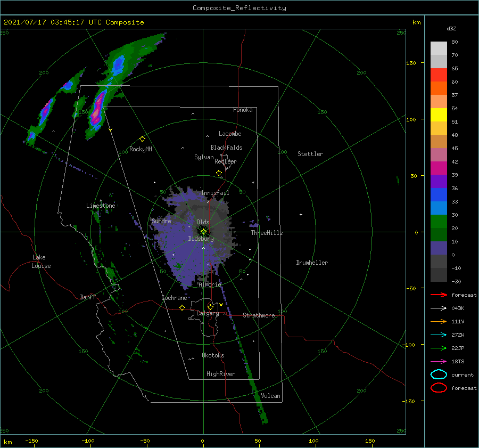Click the dBZ legend heading
This screenshot has width=479, height=448.
(451, 29)
